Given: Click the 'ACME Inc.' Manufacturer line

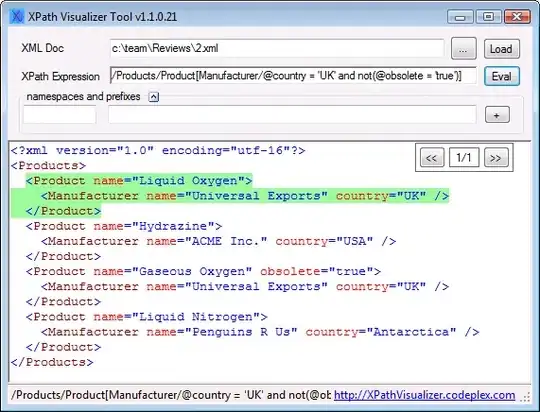Looking at the screenshot, I should (x=218, y=241).
